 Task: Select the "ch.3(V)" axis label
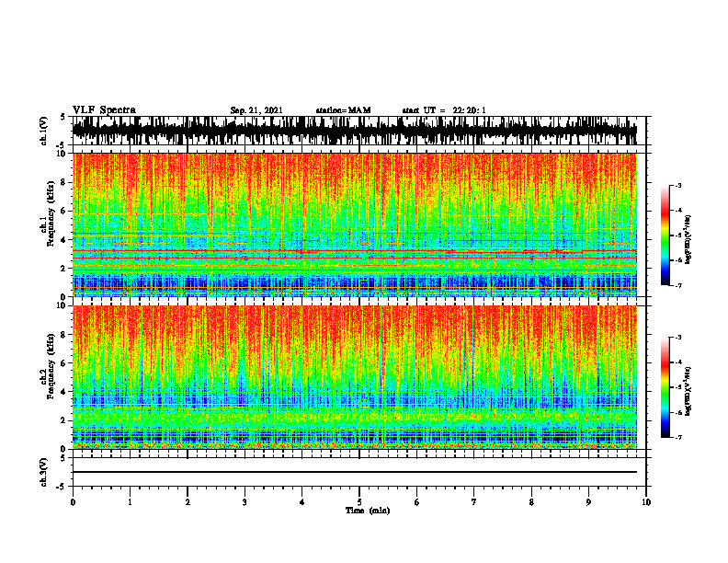[x=44, y=472]
